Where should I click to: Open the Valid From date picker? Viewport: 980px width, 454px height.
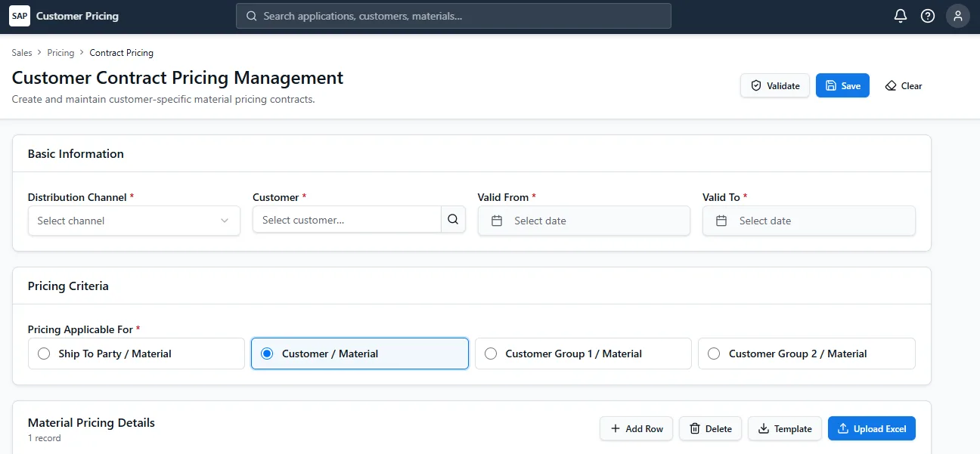coord(584,221)
